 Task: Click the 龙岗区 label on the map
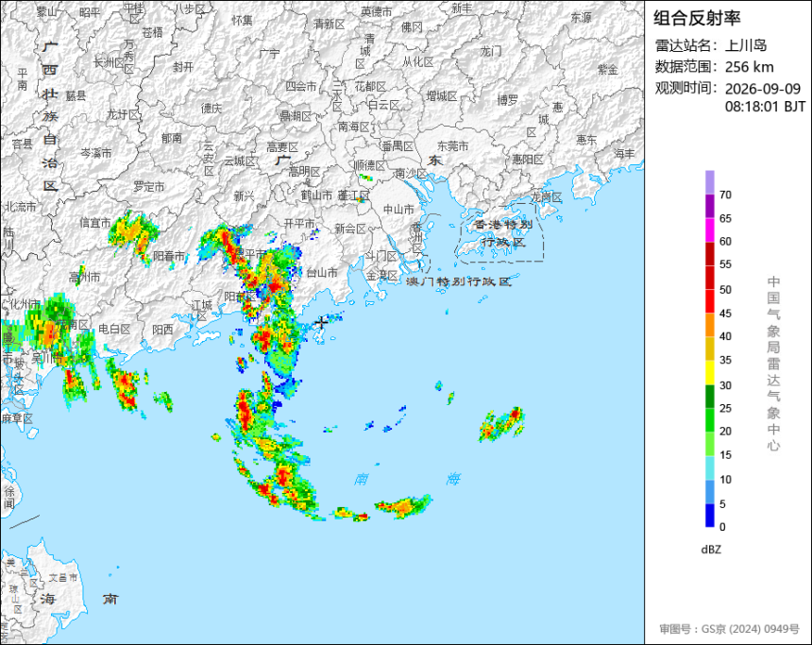[547, 197]
